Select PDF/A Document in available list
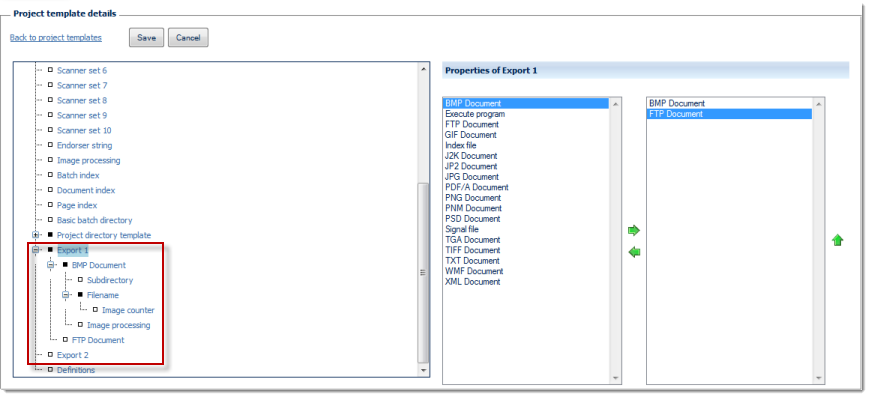869x397 pixels. pos(525,187)
